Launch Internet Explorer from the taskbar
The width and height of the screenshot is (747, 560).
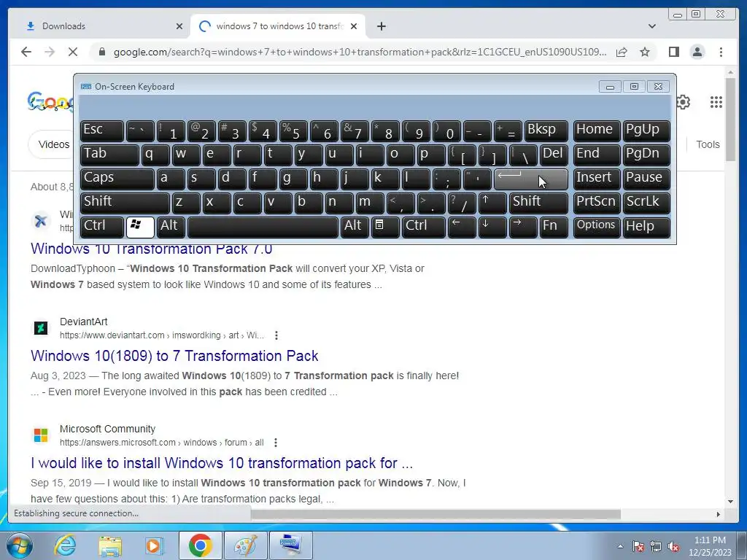(x=65, y=545)
